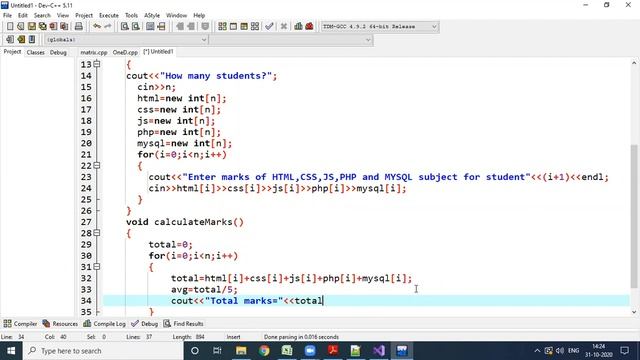Open the notification center in system tray

click(624, 351)
